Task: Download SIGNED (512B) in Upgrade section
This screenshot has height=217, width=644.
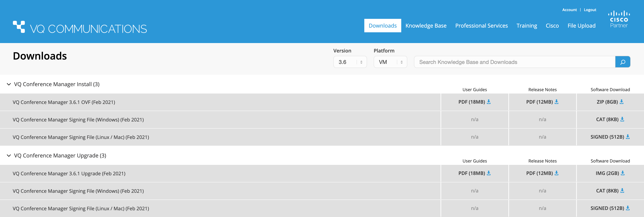Action: click(x=610, y=208)
